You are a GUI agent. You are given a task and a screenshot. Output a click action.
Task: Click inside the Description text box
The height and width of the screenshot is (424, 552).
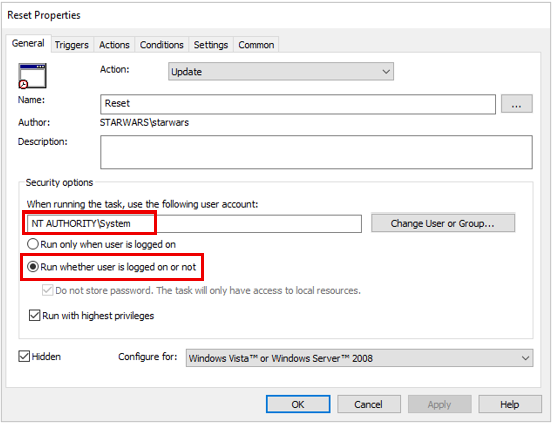click(x=316, y=152)
